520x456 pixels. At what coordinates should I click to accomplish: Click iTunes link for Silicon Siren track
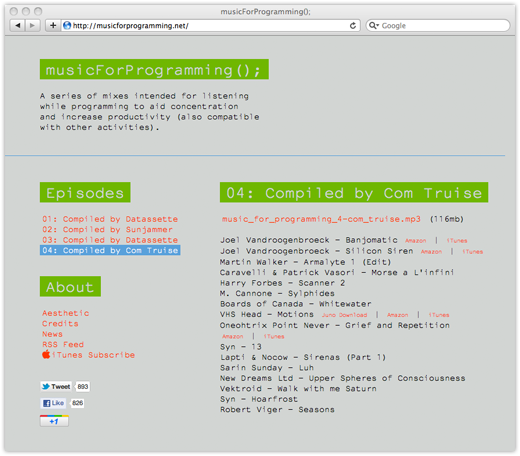click(x=473, y=252)
